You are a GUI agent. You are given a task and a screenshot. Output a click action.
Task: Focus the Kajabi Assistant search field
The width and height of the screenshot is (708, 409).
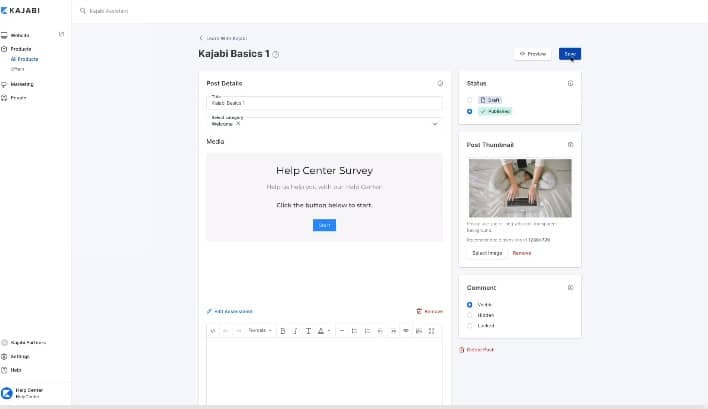(x=109, y=11)
